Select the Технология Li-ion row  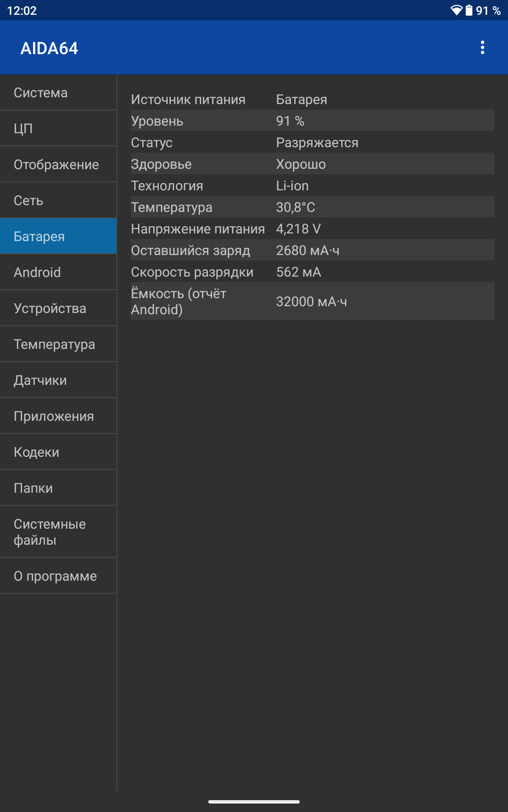312,186
